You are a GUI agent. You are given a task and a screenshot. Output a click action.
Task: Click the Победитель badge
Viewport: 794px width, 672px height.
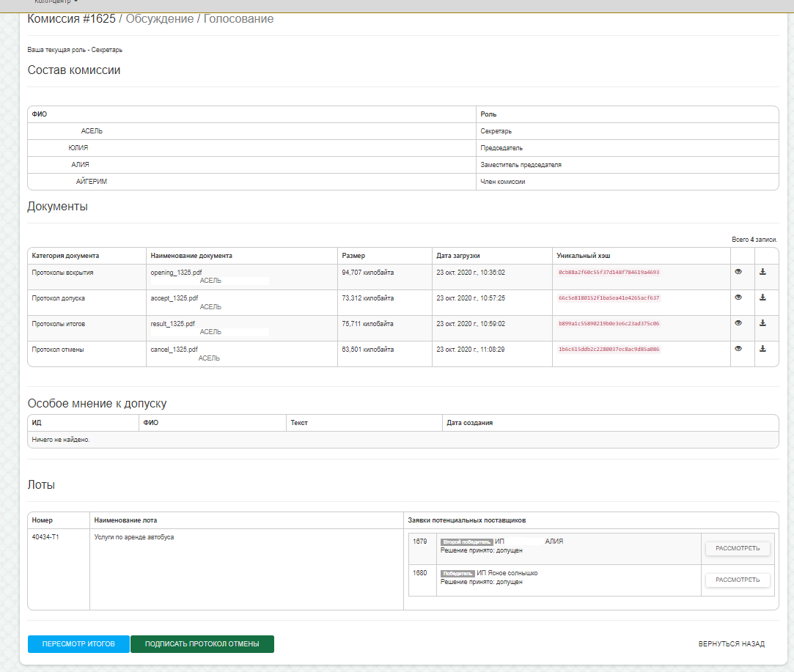457,574
